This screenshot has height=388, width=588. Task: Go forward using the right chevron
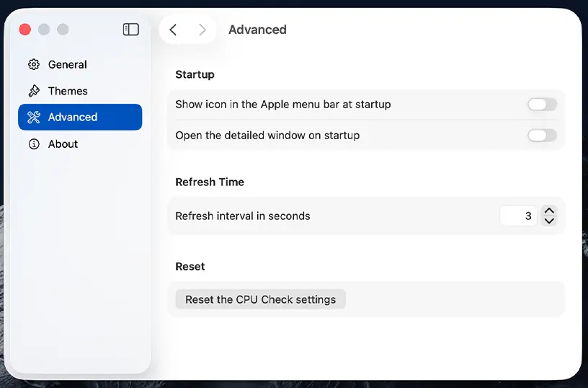tap(202, 30)
